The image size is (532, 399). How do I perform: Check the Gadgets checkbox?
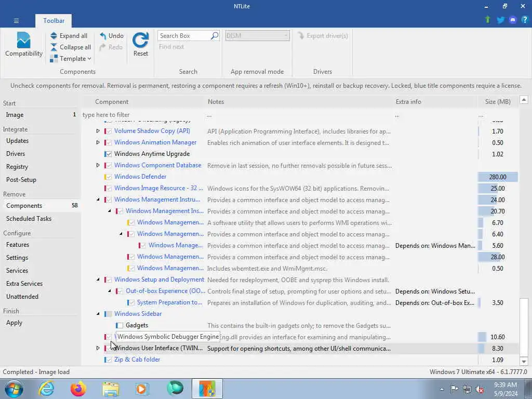click(x=120, y=325)
